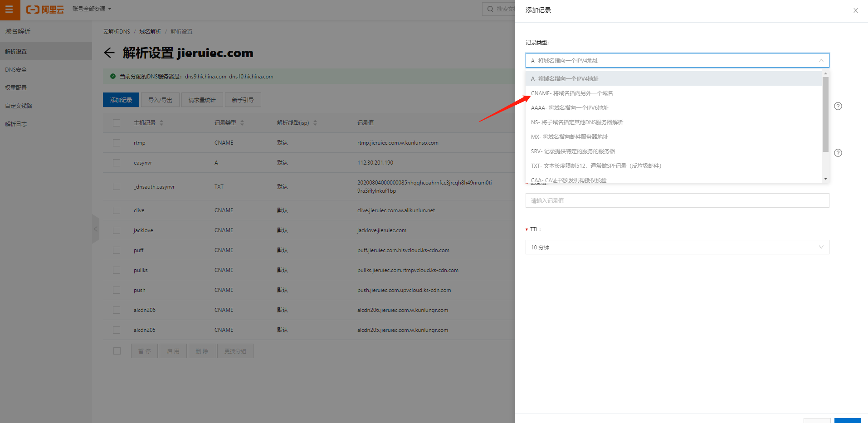Open the hamburger navigation menu
The image size is (868, 423).
(x=10, y=10)
